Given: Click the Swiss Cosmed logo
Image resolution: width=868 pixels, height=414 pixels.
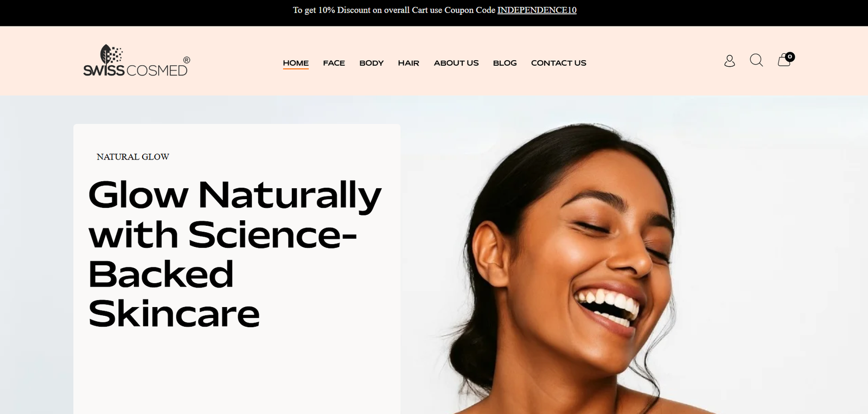Looking at the screenshot, I should [137, 61].
